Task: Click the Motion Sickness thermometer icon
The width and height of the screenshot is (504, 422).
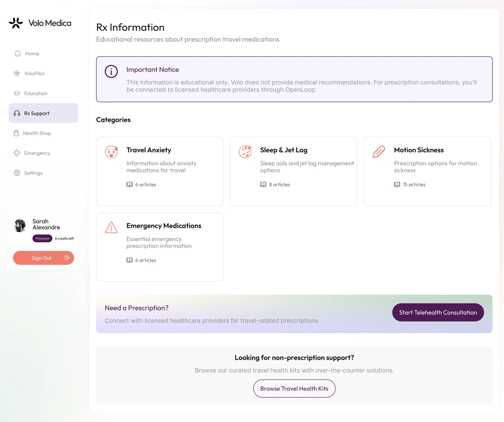Action: [379, 152]
